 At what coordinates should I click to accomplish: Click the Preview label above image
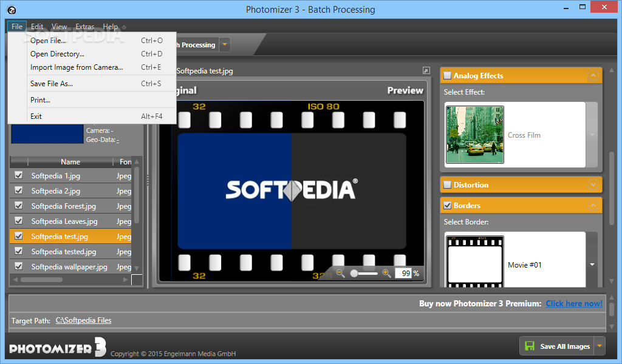(405, 90)
